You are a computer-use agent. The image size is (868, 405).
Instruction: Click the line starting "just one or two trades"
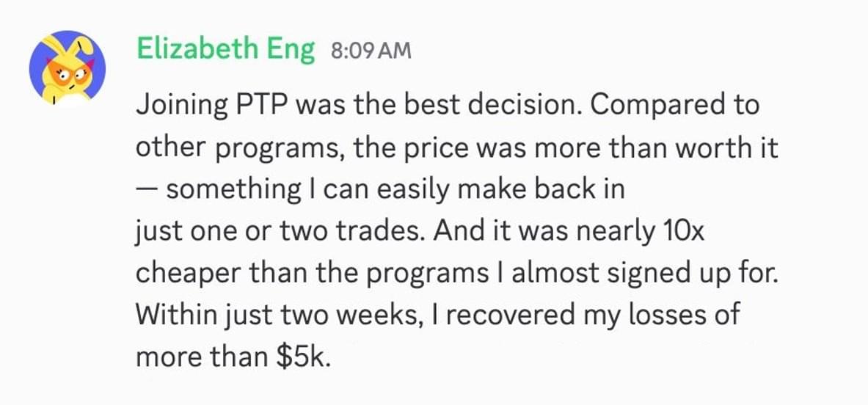[x=420, y=232]
